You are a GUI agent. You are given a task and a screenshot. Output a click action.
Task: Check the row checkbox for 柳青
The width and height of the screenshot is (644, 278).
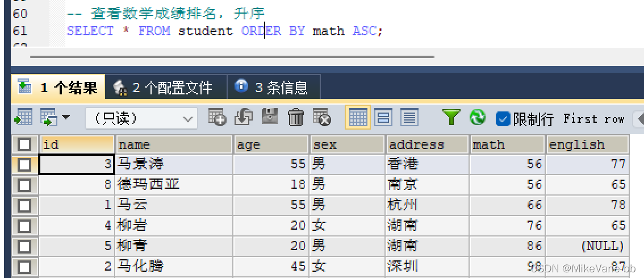(x=24, y=246)
